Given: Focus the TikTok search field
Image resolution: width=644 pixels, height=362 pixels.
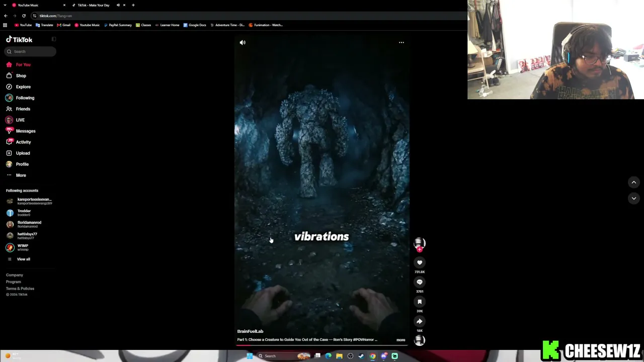Looking at the screenshot, I should (x=30, y=51).
